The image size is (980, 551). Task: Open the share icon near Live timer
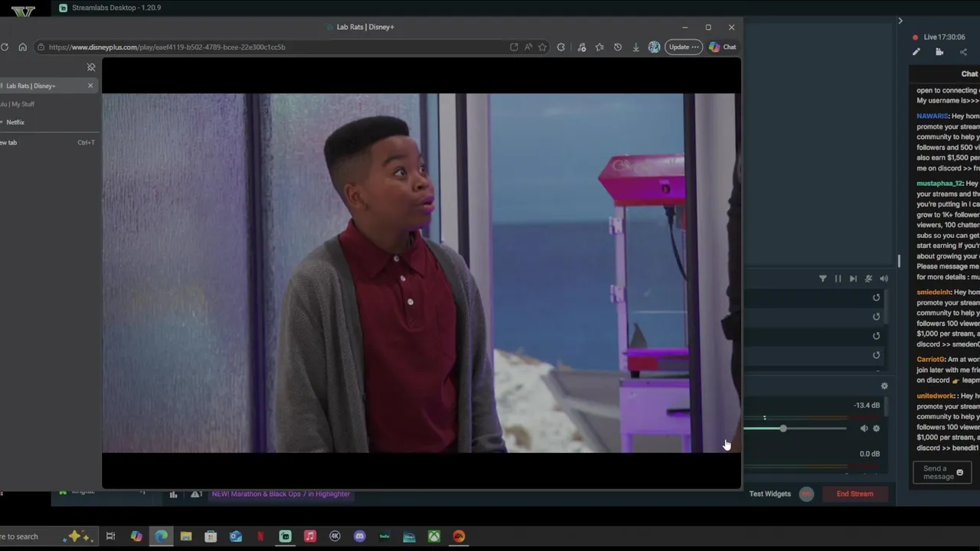(963, 52)
